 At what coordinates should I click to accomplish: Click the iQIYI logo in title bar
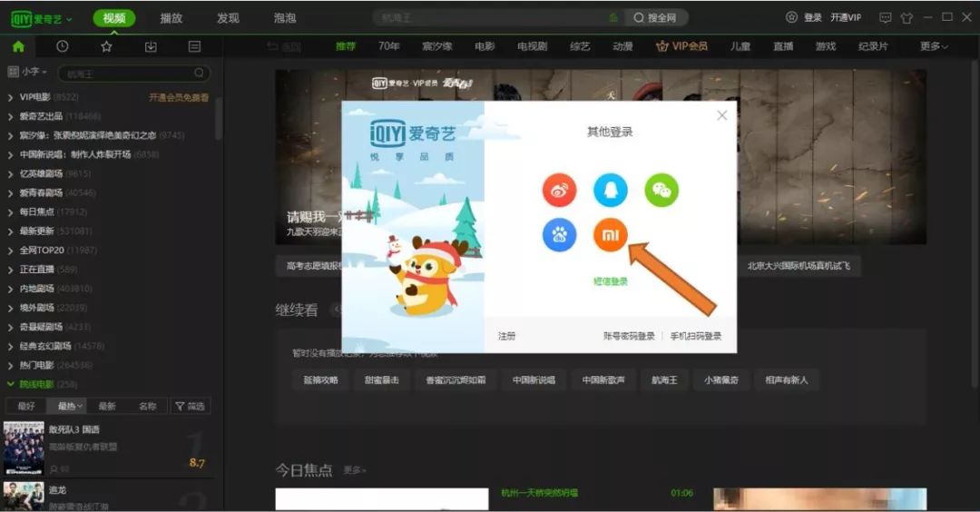[35, 19]
